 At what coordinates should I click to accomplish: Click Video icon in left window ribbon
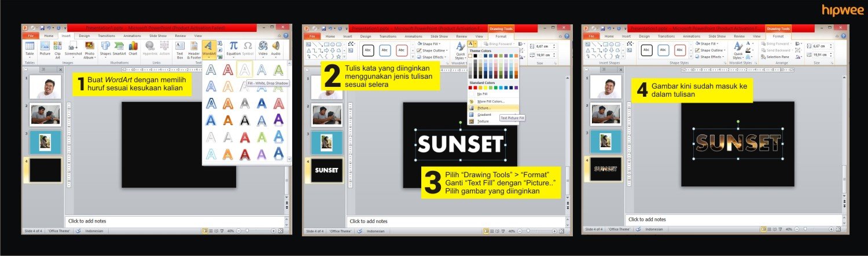[263, 49]
